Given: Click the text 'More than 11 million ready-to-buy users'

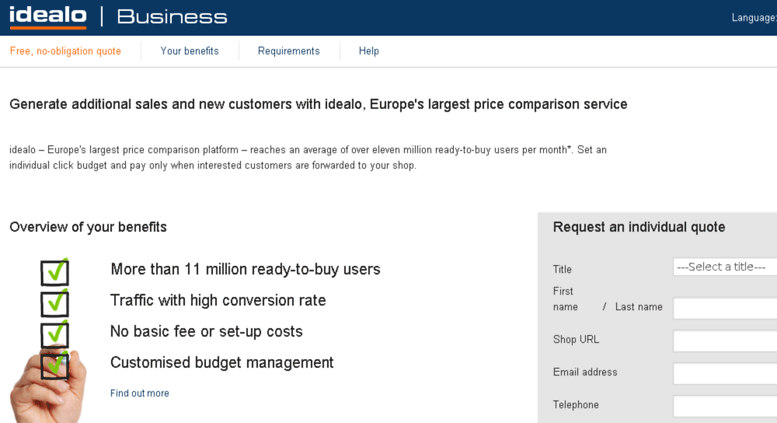Looking at the screenshot, I should pyautogui.click(x=245, y=269).
